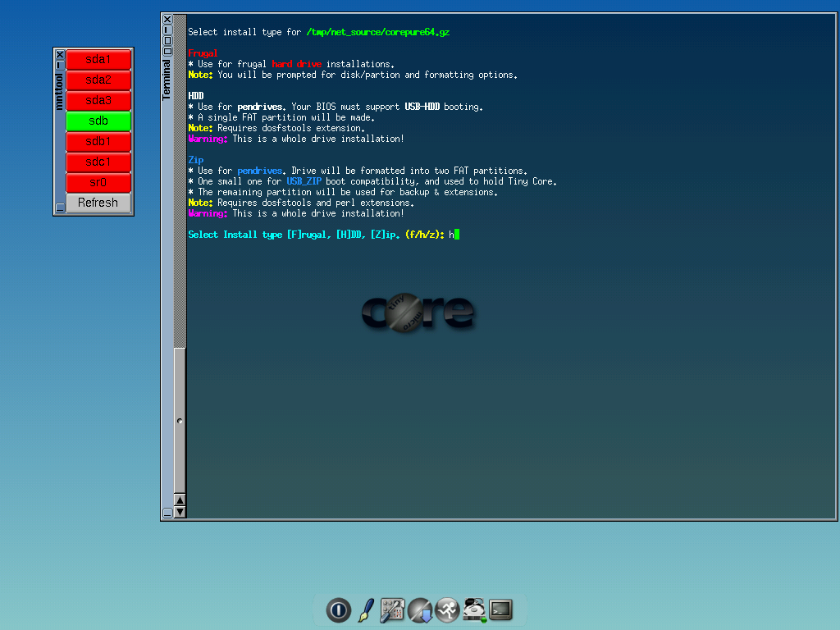Click the Terminal scrollbar up arrow
The width and height of the screenshot is (840, 630).
pyautogui.click(x=180, y=500)
